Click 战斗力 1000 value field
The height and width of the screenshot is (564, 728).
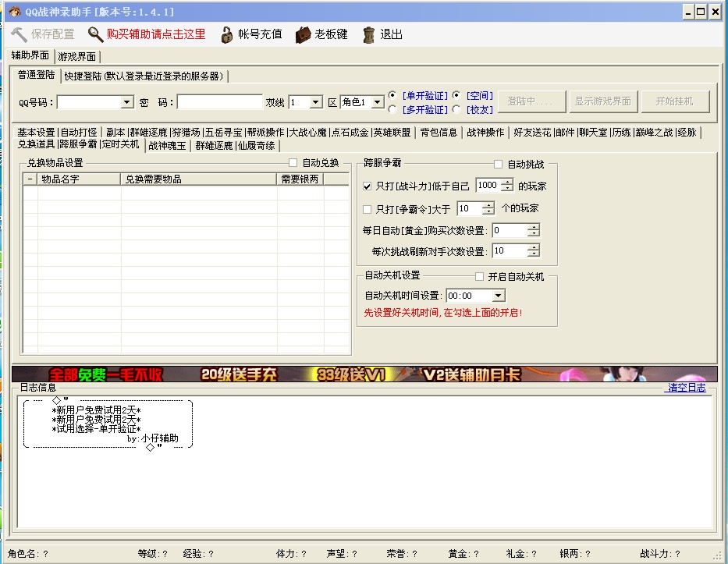pos(489,185)
